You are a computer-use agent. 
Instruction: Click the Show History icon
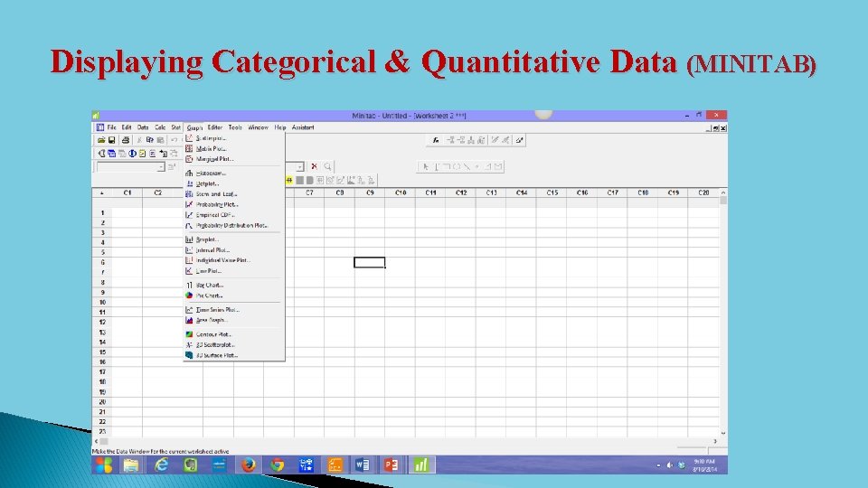[142, 154]
